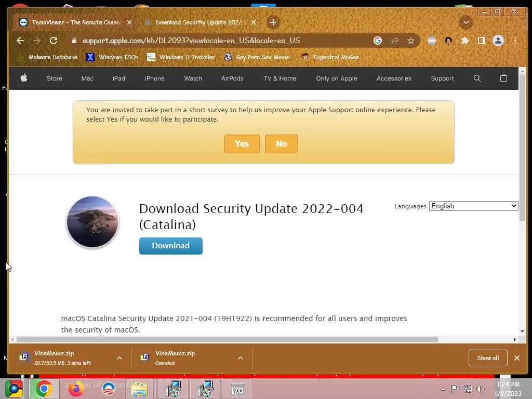Click the network tray icon
This screenshot has width=532, height=399.
(468, 389)
